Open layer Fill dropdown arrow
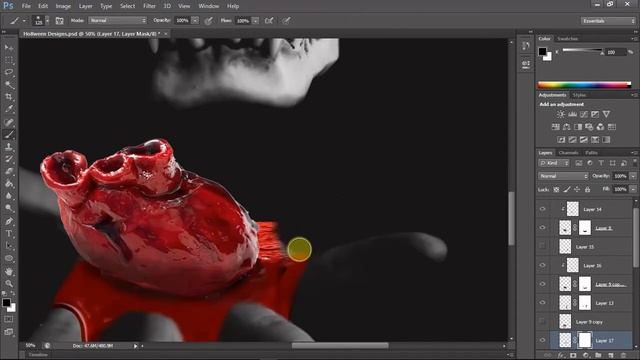 coord(633,189)
